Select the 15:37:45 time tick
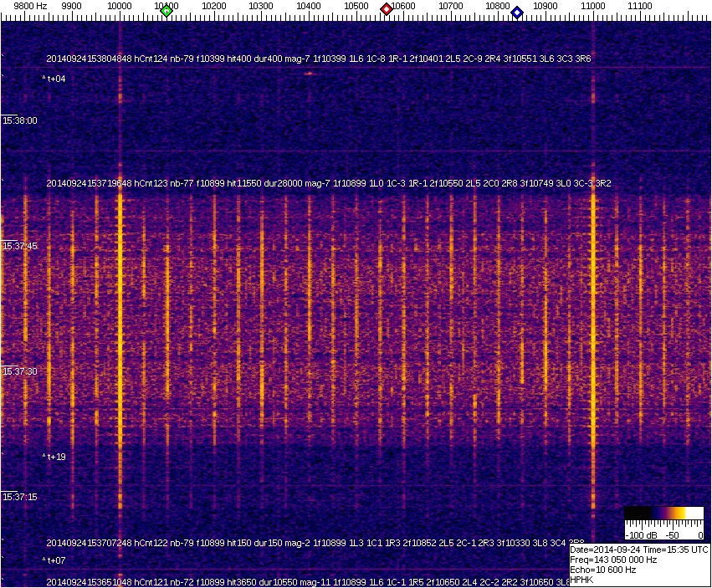The height and width of the screenshot is (588, 712). click(20, 246)
